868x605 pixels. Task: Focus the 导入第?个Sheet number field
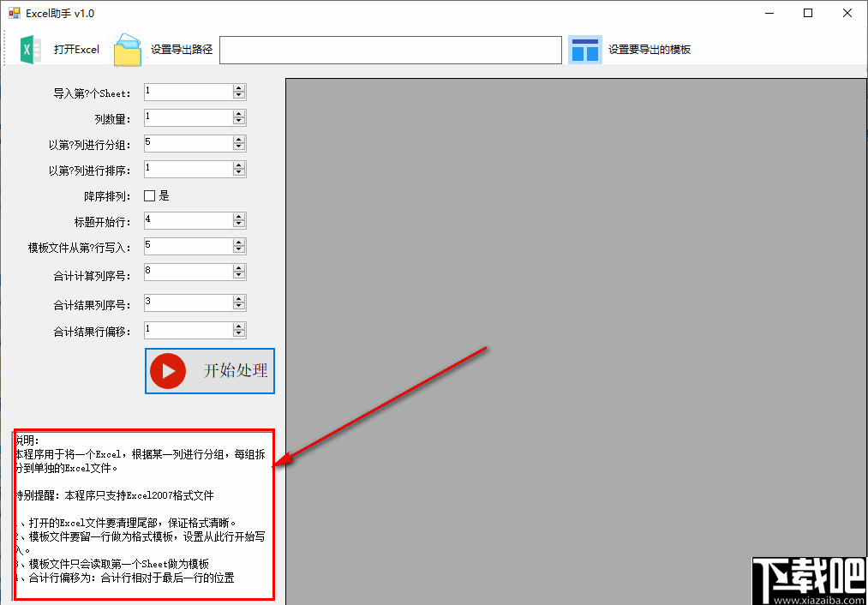pyautogui.click(x=189, y=92)
